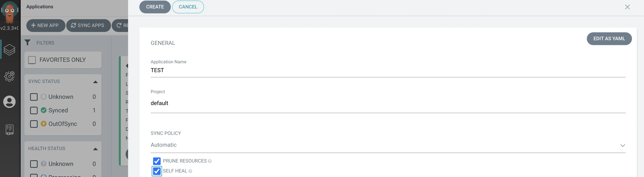Image resolution: width=644 pixels, height=177 pixels.
Task: Close the new application panel
Action: point(627,7)
